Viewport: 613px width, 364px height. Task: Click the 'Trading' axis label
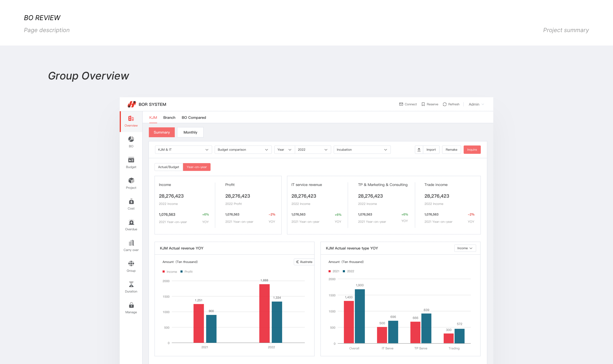click(x=454, y=348)
